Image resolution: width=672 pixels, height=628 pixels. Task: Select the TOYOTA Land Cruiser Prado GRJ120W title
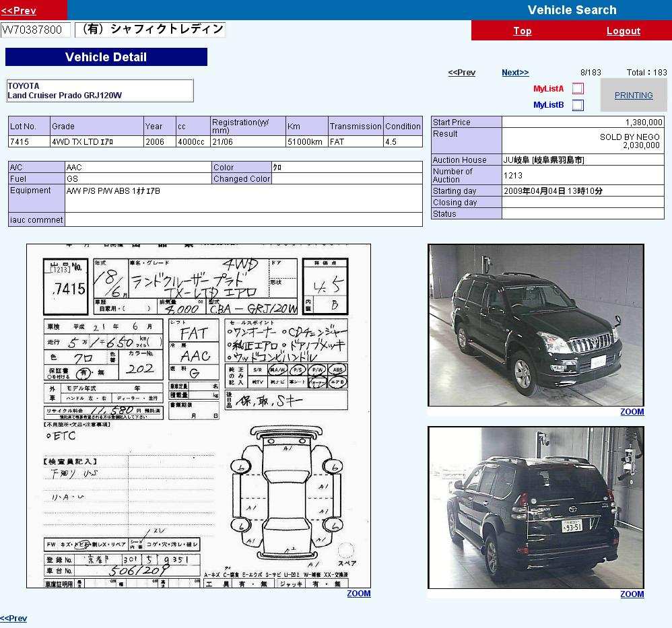tap(100, 90)
